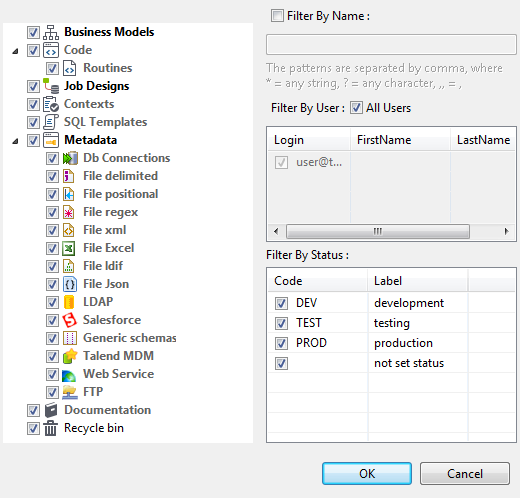The width and height of the screenshot is (520, 498).
Task: Collapse the Metadata tree node
Action: click(15, 141)
